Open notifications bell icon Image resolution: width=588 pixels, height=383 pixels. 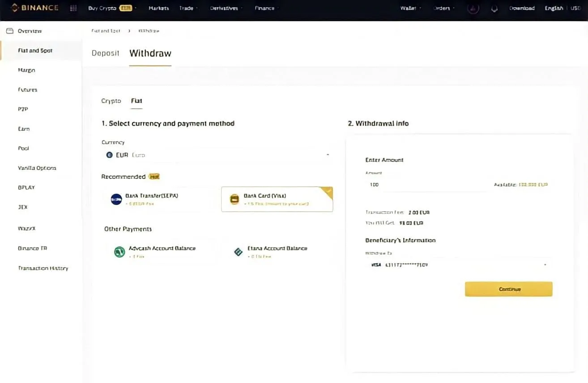click(x=494, y=9)
